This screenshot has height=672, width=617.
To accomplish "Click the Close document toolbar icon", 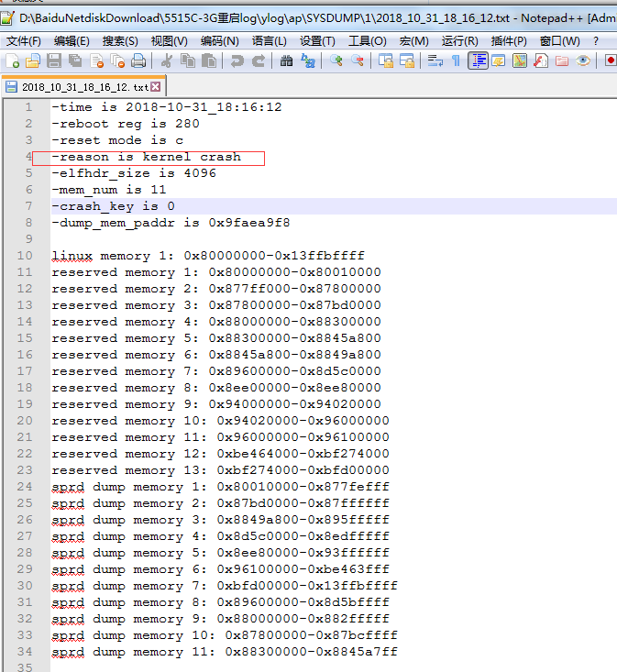I will (x=97, y=61).
